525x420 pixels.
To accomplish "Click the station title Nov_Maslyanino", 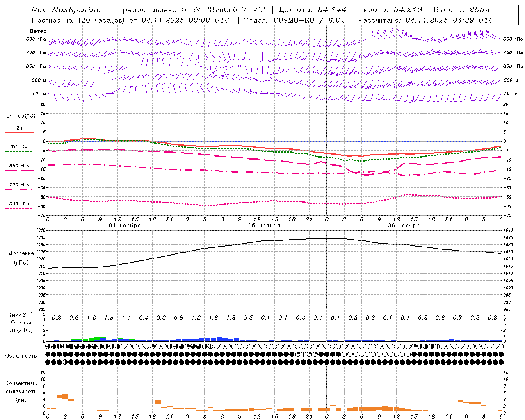I will click(66, 10).
